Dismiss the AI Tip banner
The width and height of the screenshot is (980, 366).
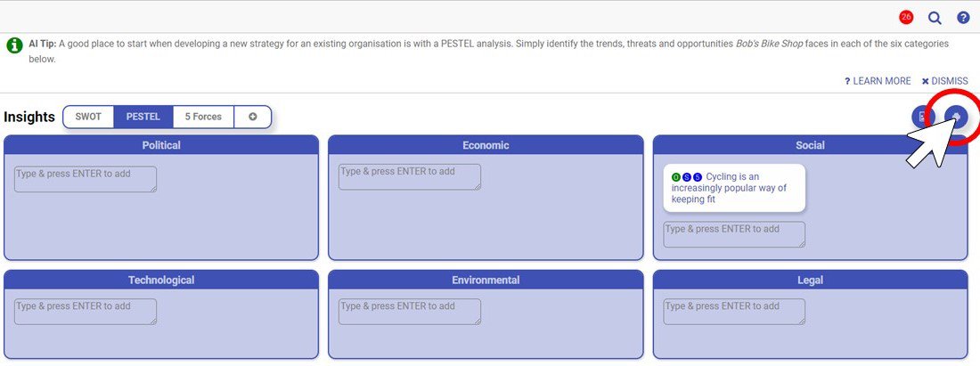point(944,81)
